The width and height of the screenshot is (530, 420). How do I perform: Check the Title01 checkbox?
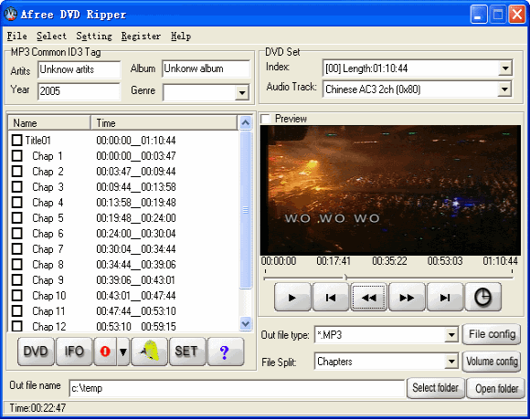16,140
